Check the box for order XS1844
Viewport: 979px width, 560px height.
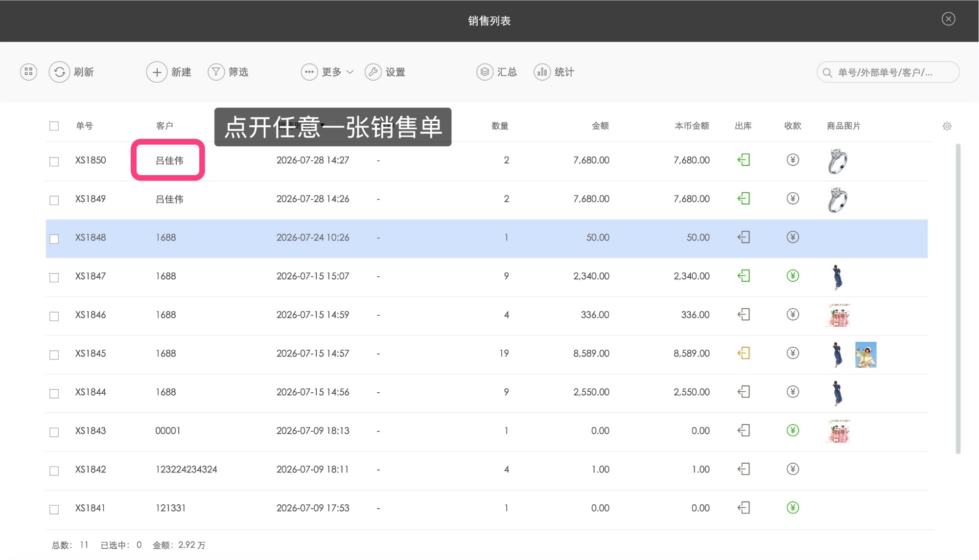tap(54, 393)
